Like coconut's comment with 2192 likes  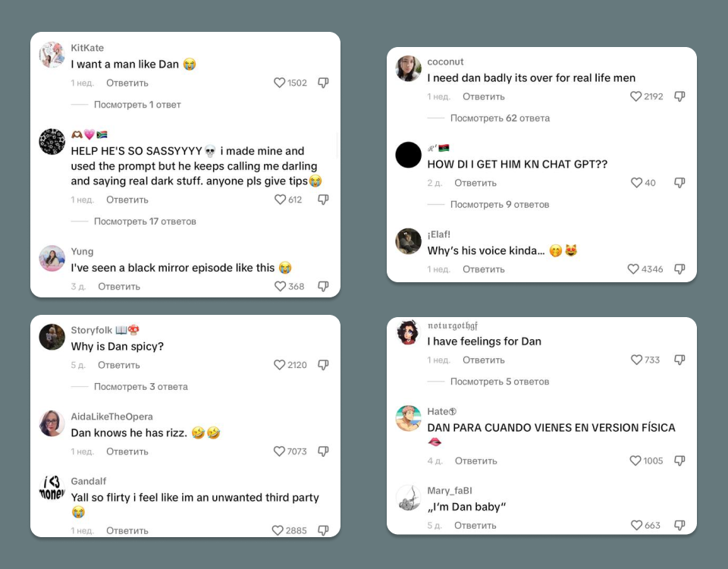click(636, 96)
